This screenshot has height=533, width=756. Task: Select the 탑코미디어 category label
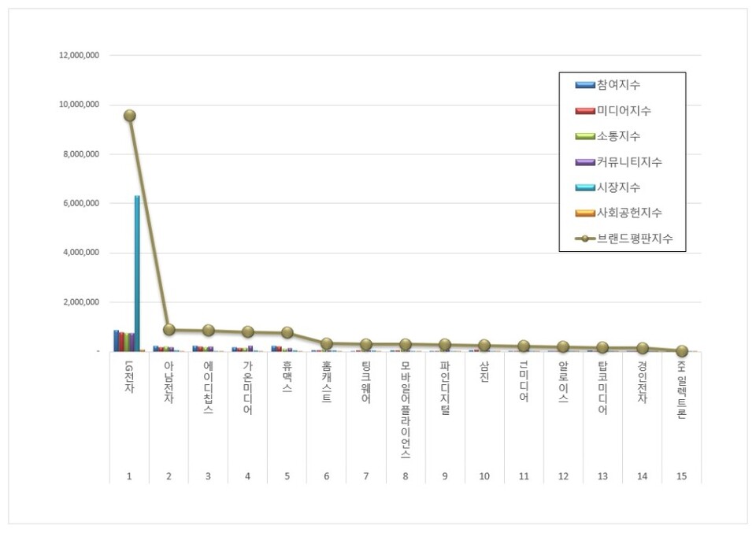[603, 387]
